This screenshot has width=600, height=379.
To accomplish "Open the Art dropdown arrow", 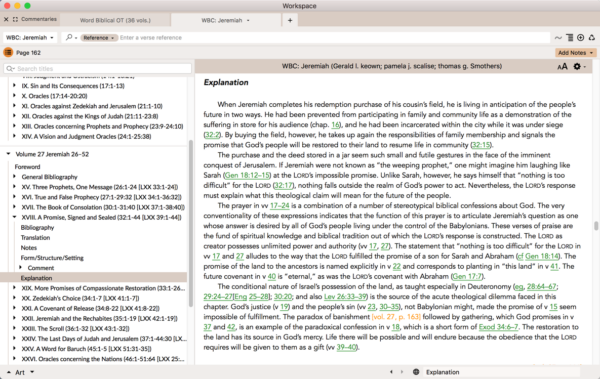I will click(x=32, y=372).
